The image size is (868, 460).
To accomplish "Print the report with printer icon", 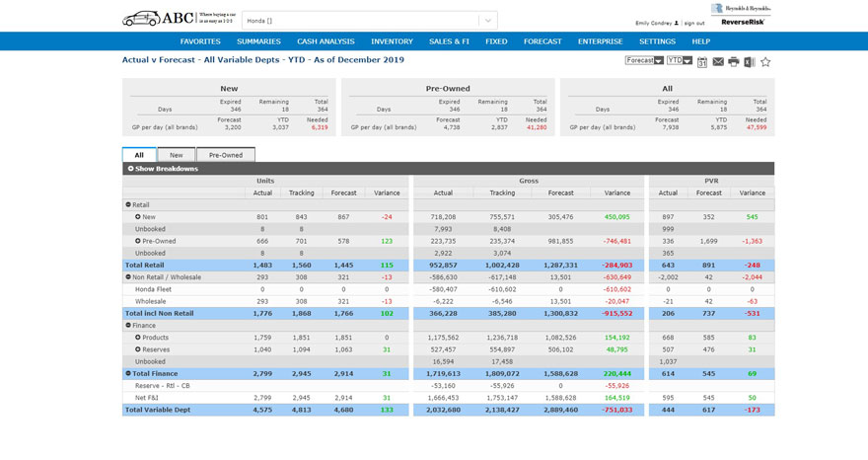I will 734,62.
